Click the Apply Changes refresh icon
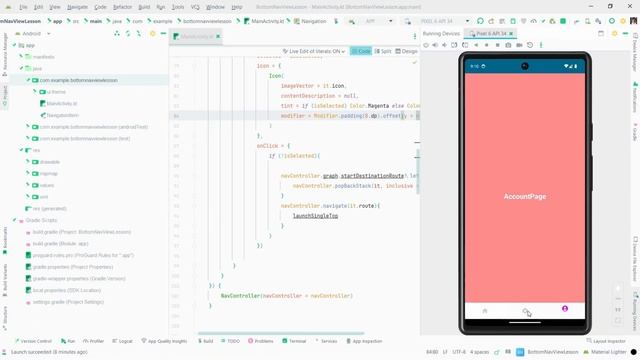The height and width of the screenshot is (360, 640). 480,21
